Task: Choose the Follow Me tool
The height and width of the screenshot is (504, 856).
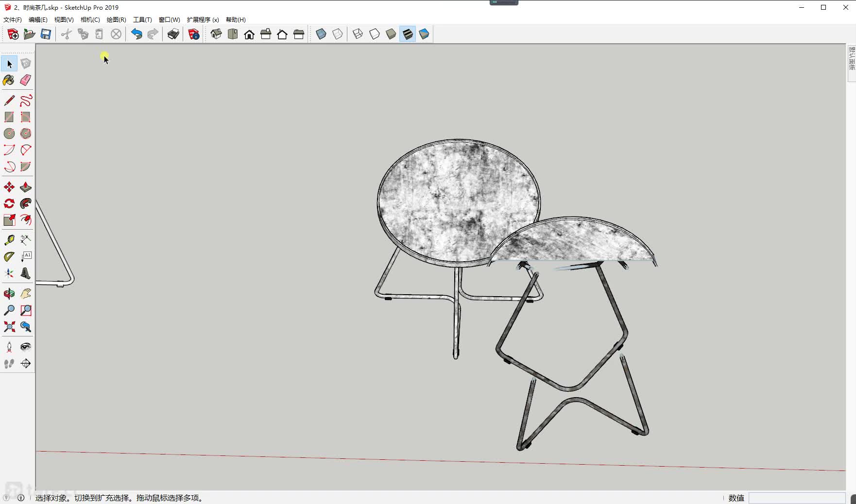Action: tap(26, 203)
